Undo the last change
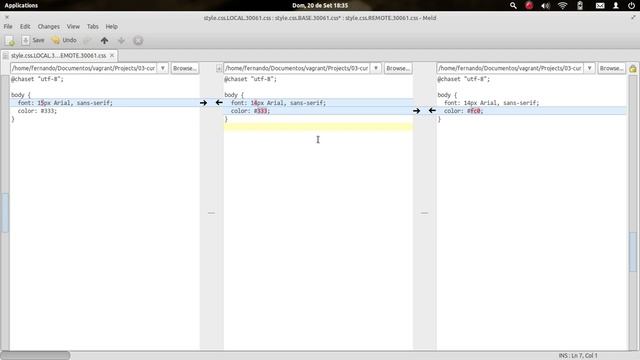Viewport: 640px width, 360px height. (64, 40)
